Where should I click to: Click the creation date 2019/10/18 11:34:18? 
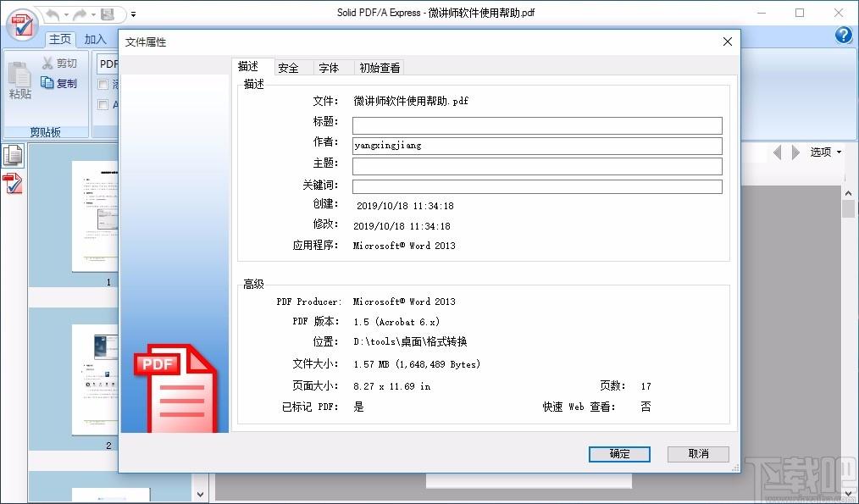click(x=405, y=206)
